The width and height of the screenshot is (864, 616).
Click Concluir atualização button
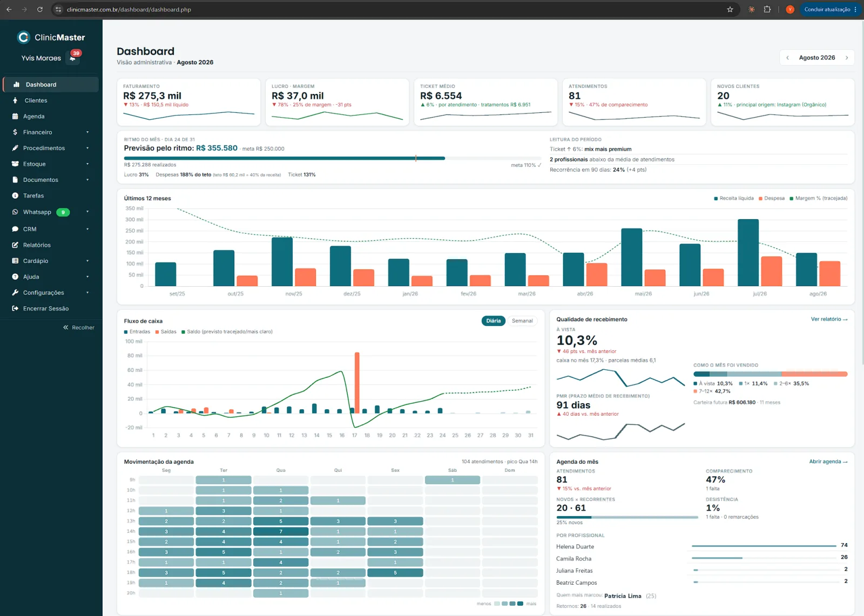coord(830,9)
